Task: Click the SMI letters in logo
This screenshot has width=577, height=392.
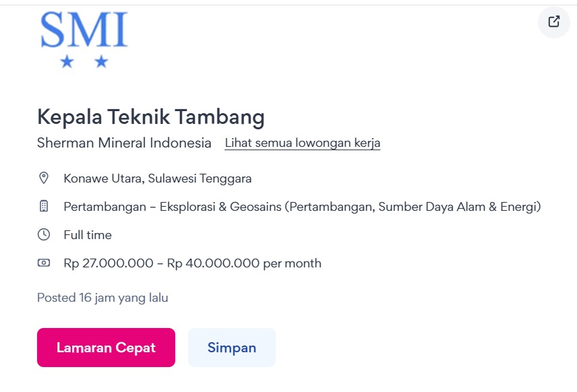Action: click(84, 30)
